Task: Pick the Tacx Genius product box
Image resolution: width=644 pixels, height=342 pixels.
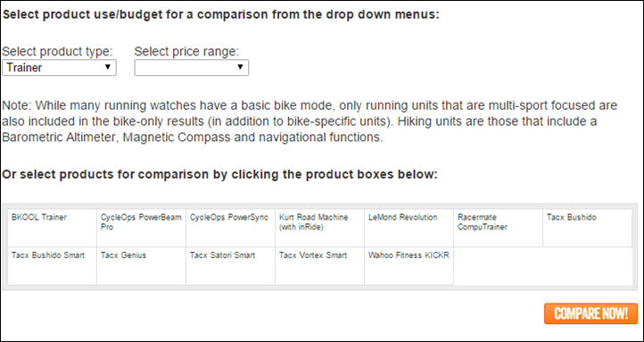Action: 141,266
